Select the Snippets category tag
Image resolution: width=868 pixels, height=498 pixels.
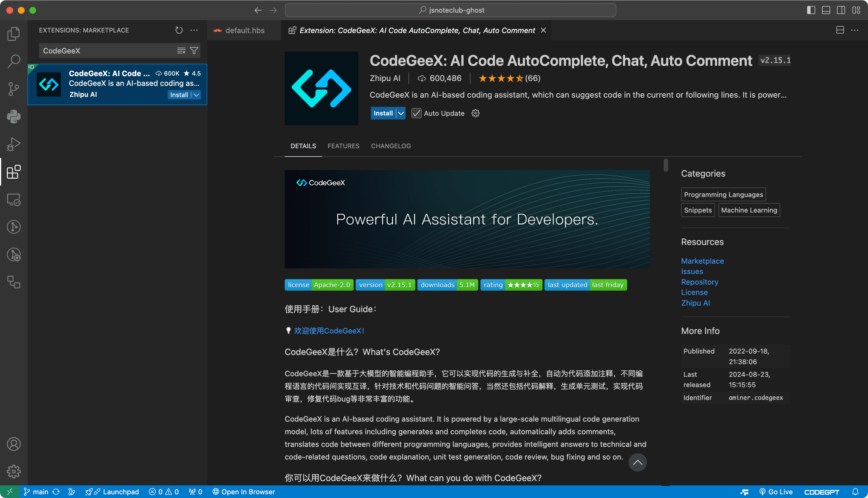coord(698,210)
